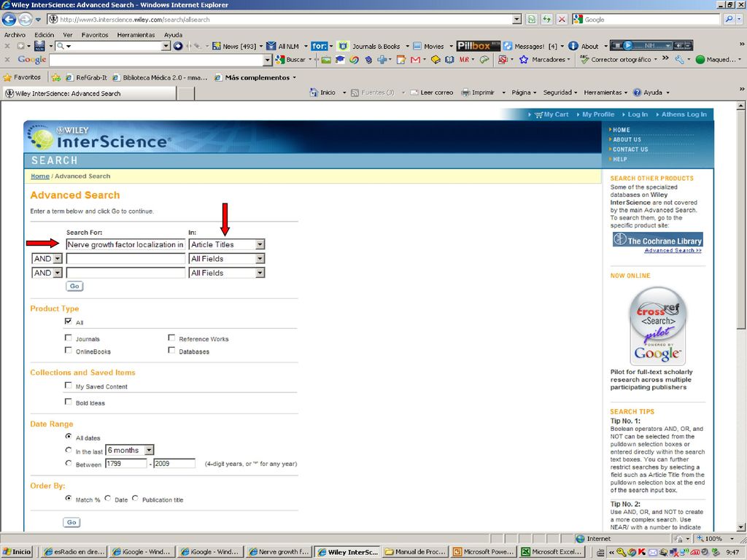Image resolution: width=747 pixels, height=560 pixels.
Task: Click the My Cart shopping cart icon
Action: click(x=539, y=114)
